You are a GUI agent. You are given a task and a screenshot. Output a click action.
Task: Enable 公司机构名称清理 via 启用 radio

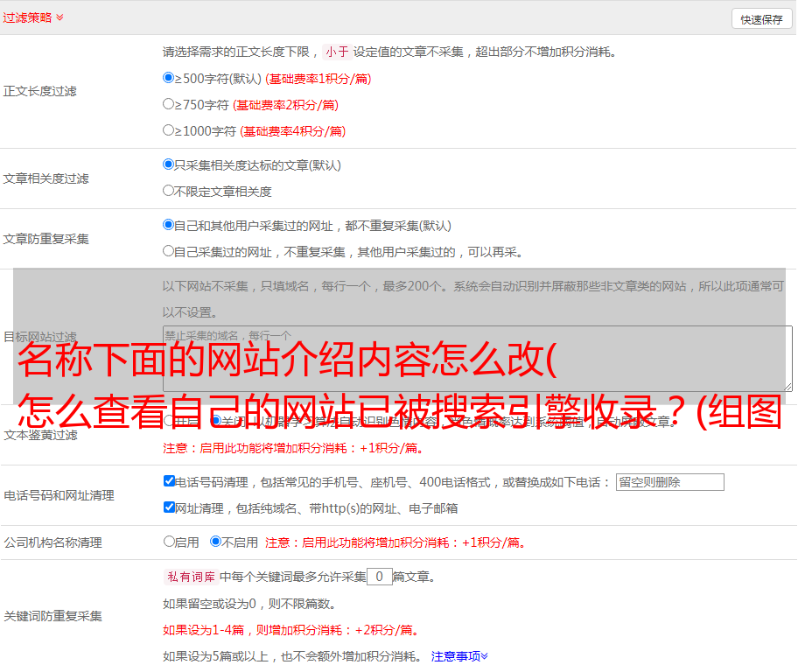pyautogui.click(x=170, y=542)
